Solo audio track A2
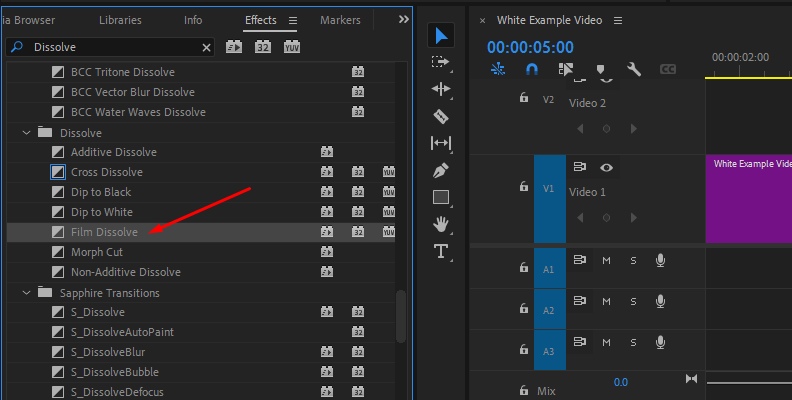Viewport: 792px width, 400px height. (633, 301)
